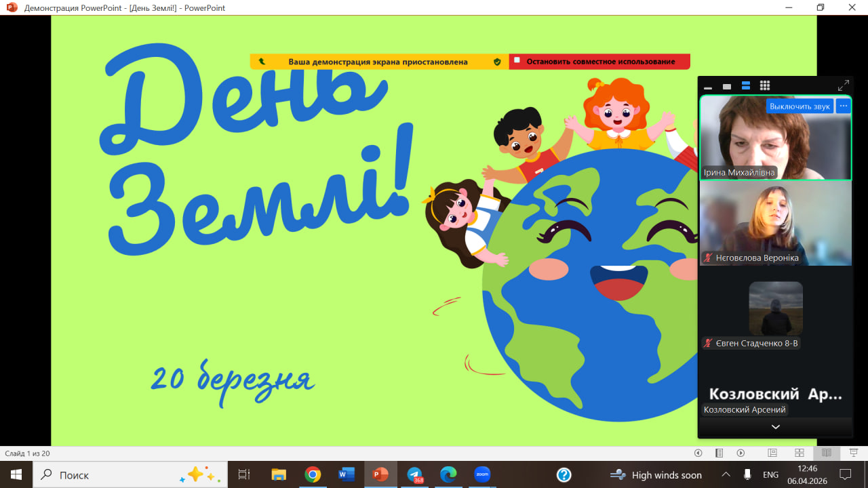Stop screen sharing via 'Остановить совместное использование'
The width and height of the screenshot is (868, 488).
(x=600, y=62)
